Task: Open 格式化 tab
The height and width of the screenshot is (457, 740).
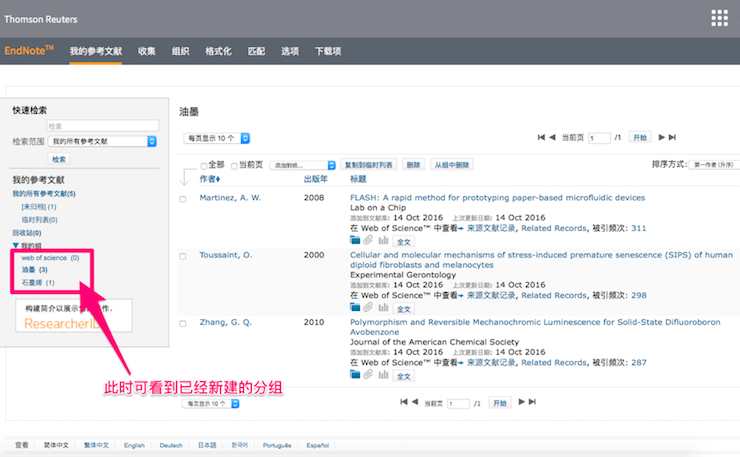Action: click(x=218, y=51)
